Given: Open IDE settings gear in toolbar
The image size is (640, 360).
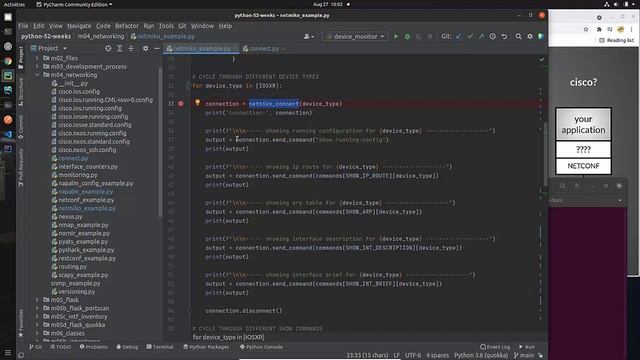Looking at the screenshot, I should tap(530, 36).
